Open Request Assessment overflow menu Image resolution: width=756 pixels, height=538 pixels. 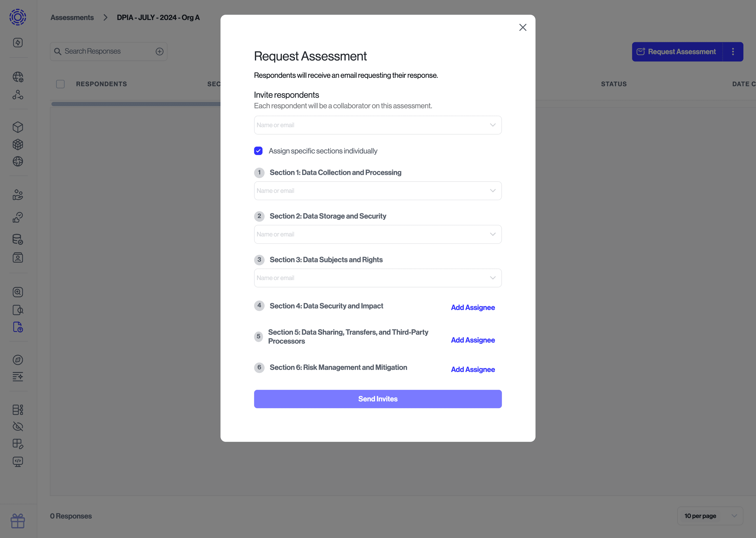coord(733,51)
